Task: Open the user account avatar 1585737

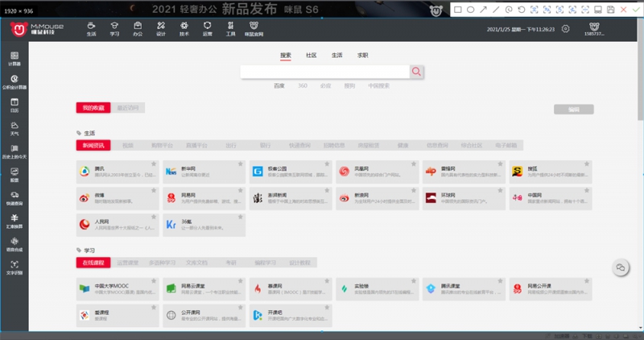Action: [594, 29]
